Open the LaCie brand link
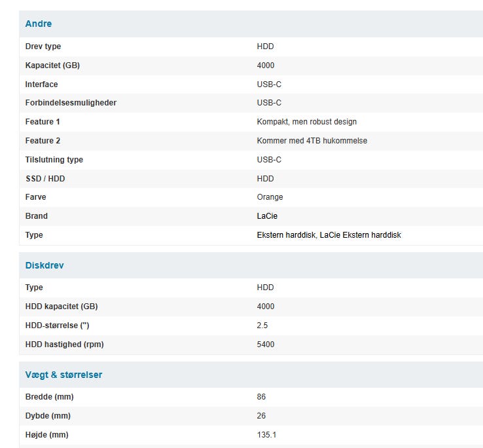The width and height of the screenshot is (483, 448). click(267, 216)
